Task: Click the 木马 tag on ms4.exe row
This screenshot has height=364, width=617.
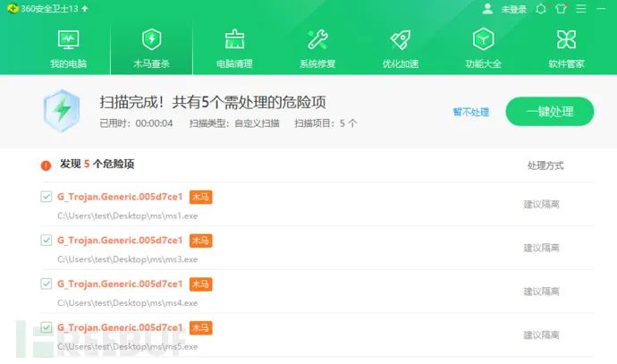Action: click(200, 284)
